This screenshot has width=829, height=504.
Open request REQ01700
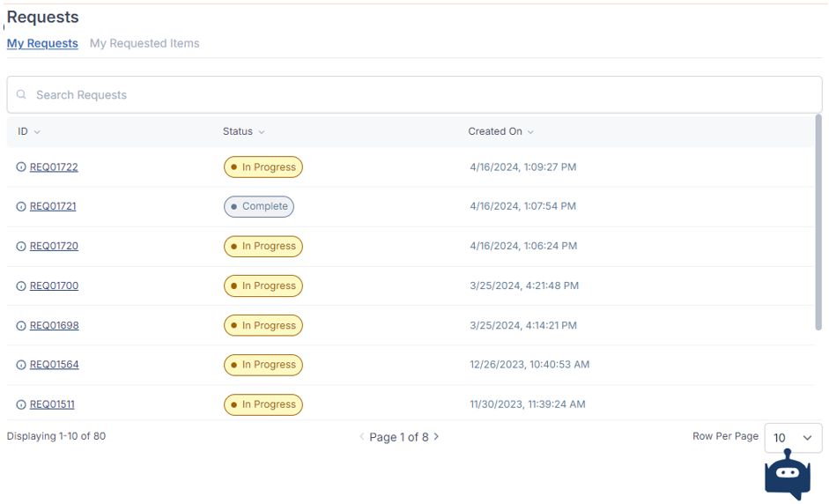(54, 285)
